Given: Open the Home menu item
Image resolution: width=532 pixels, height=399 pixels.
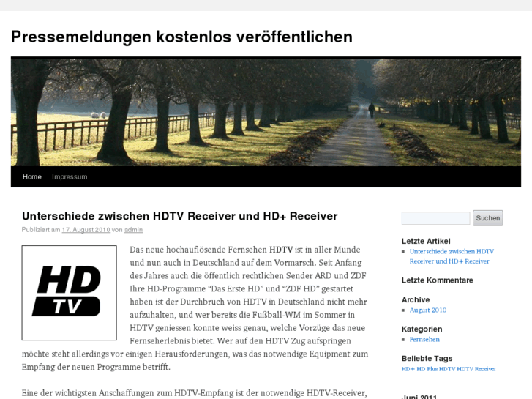Looking at the screenshot, I should (x=32, y=177).
